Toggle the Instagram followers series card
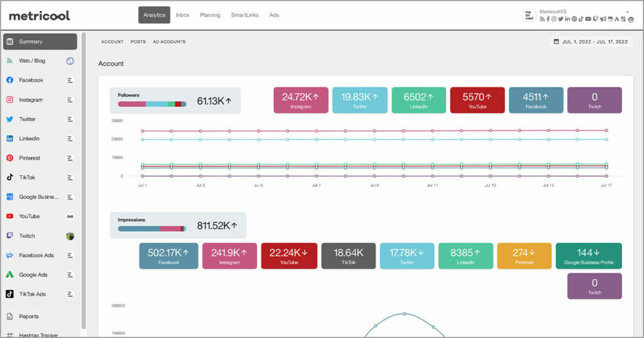The image size is (644, 338). pos(301,100)
